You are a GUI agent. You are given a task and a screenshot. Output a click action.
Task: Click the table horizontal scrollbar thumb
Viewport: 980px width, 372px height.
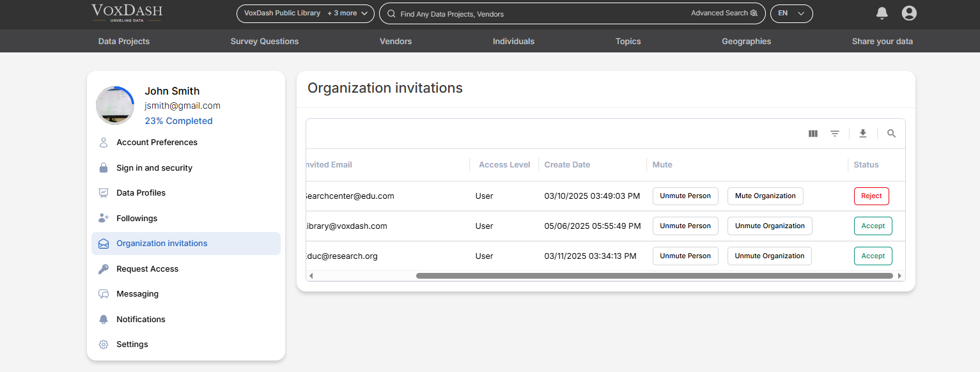click(654, 276)
